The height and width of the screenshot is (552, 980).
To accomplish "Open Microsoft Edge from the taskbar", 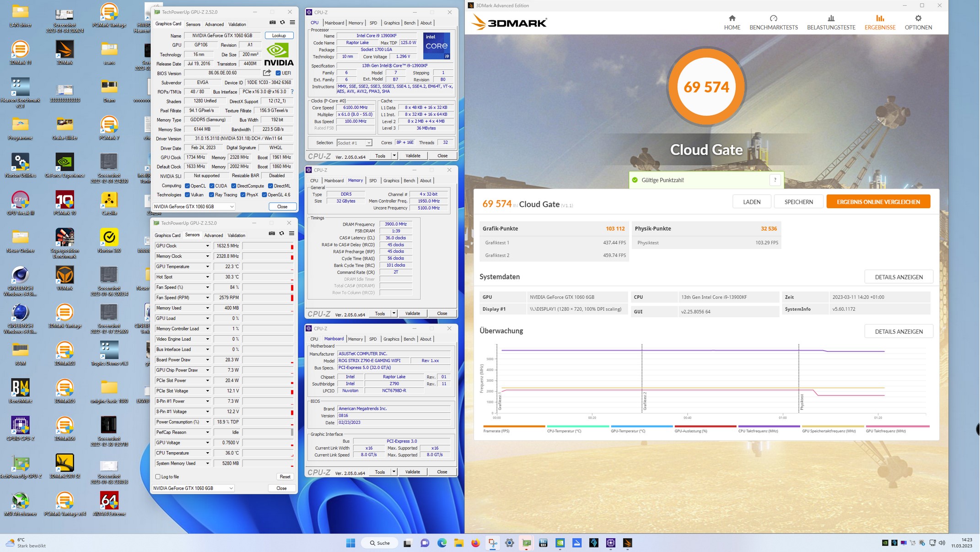I will point(442,543).
